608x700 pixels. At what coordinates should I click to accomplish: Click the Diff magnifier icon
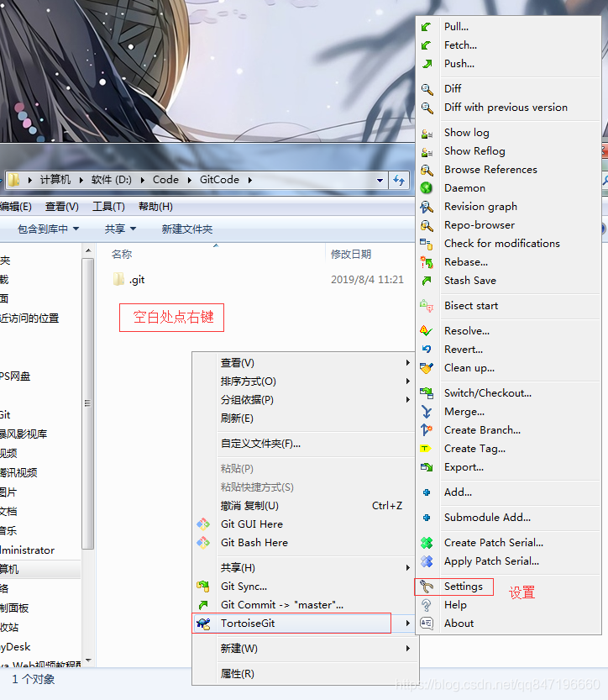click(427, 89)
